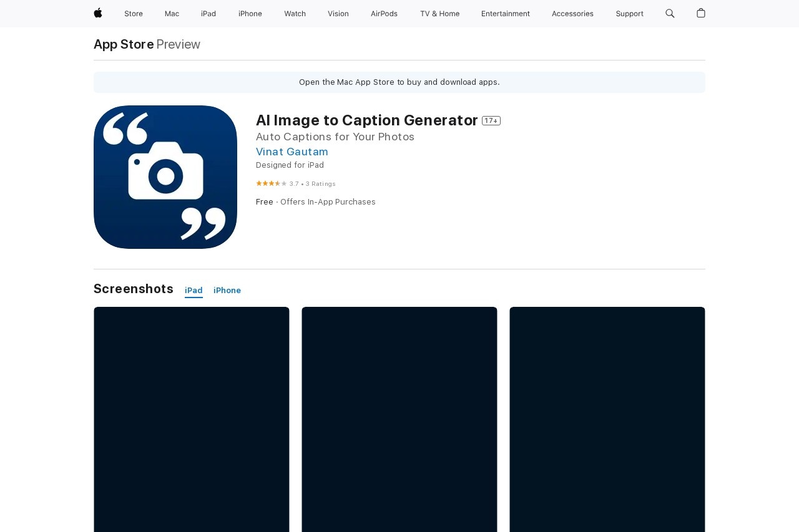Click the 17+ age rating badge
This screenshot has width=799, height=532.
491,120
